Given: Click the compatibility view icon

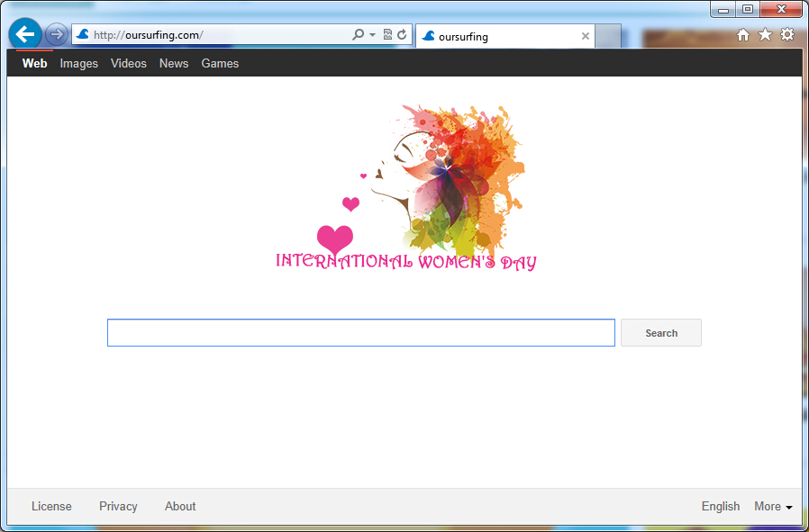Looking at the screenshot, I should (387, 34).
